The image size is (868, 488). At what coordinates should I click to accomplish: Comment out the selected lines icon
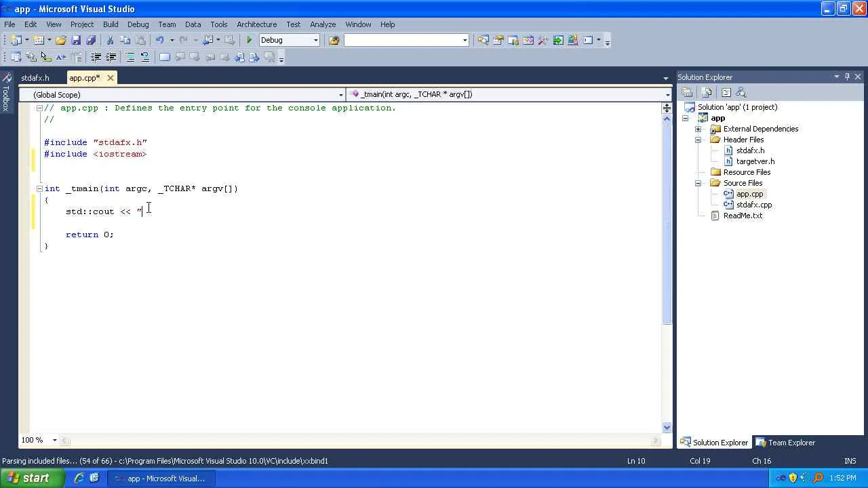click(x=130, y=57)
